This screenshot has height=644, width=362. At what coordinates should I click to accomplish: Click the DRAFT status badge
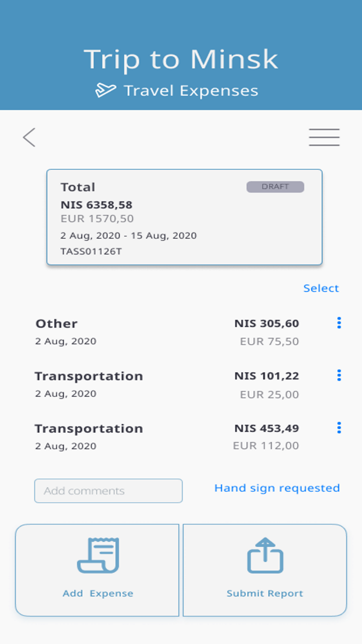tap(276, 187)
